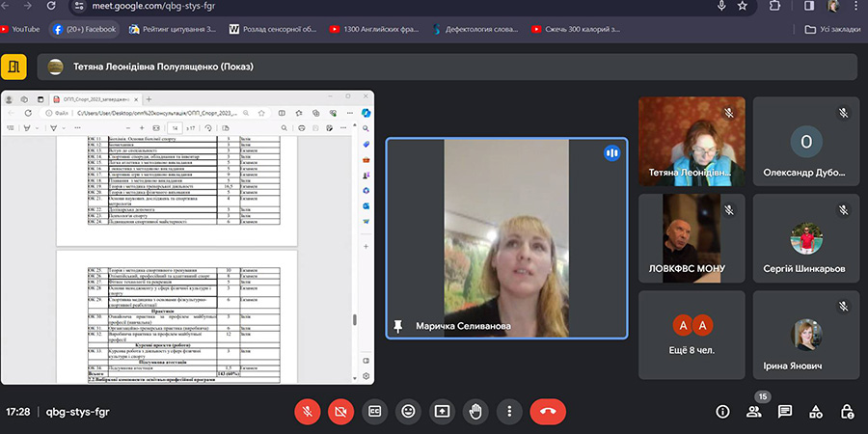Open the emoji reactions button
This screenshot has width=868, height=434.
pos(409,411)
